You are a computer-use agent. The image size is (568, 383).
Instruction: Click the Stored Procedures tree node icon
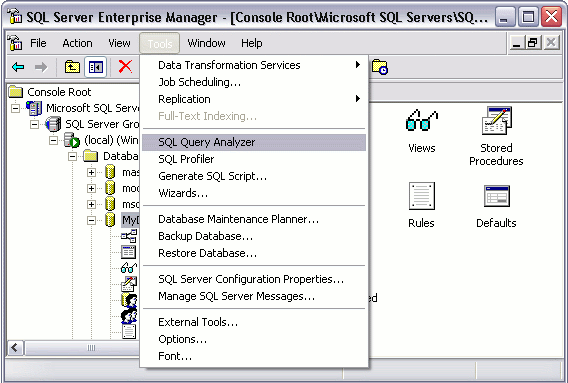point(129,284)
